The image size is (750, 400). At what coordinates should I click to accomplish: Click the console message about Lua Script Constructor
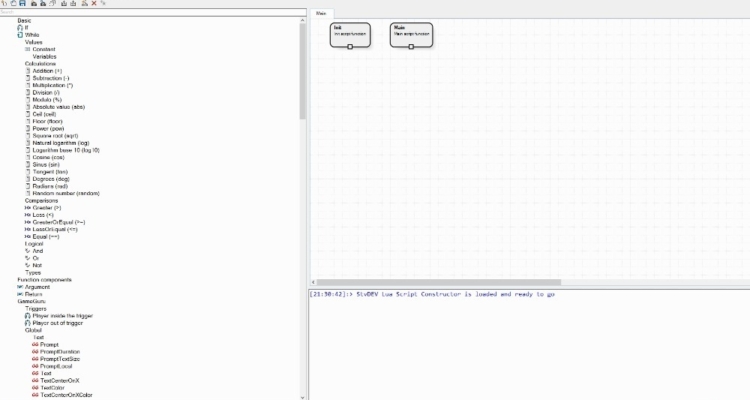click(432, 294)
